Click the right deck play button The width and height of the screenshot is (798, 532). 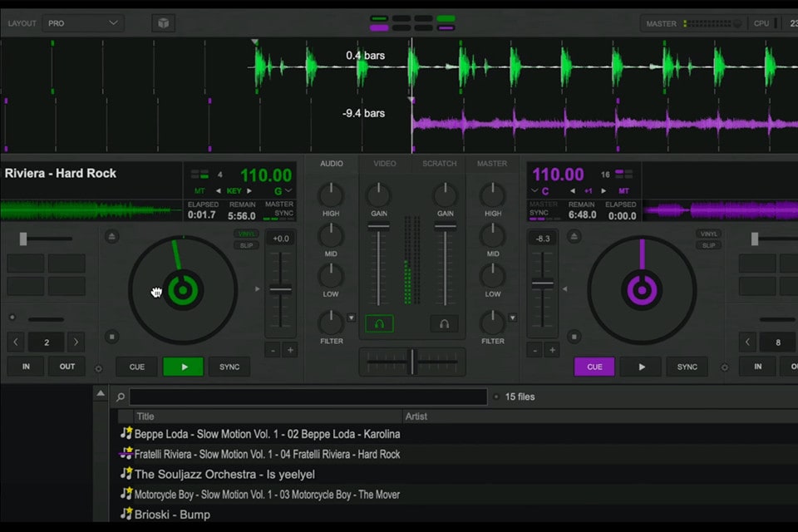pyautogui.click(x=641, y=367)
